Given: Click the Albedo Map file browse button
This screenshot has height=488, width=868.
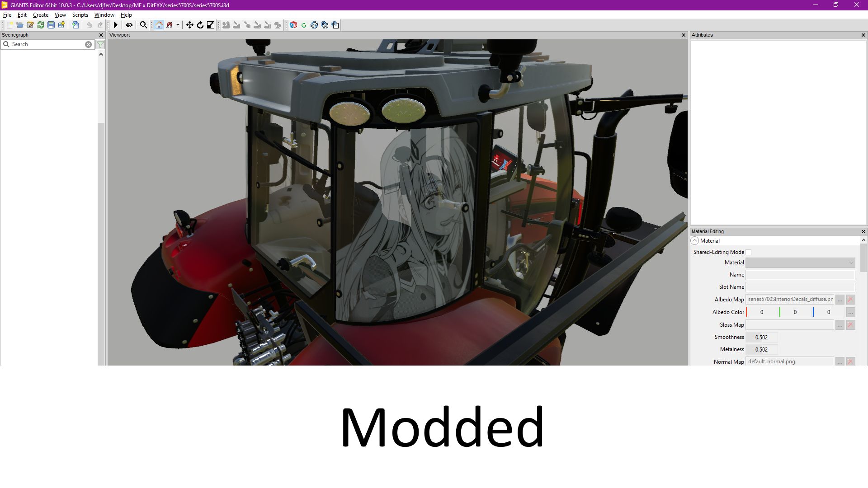Looking at the screenshot, I should click(x=840, y=299).
